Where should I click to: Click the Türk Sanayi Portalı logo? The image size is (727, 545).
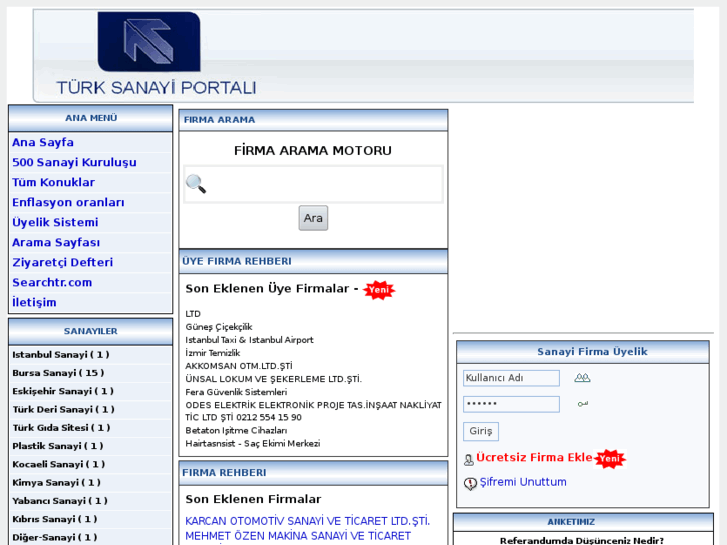[x=156, y=54]
